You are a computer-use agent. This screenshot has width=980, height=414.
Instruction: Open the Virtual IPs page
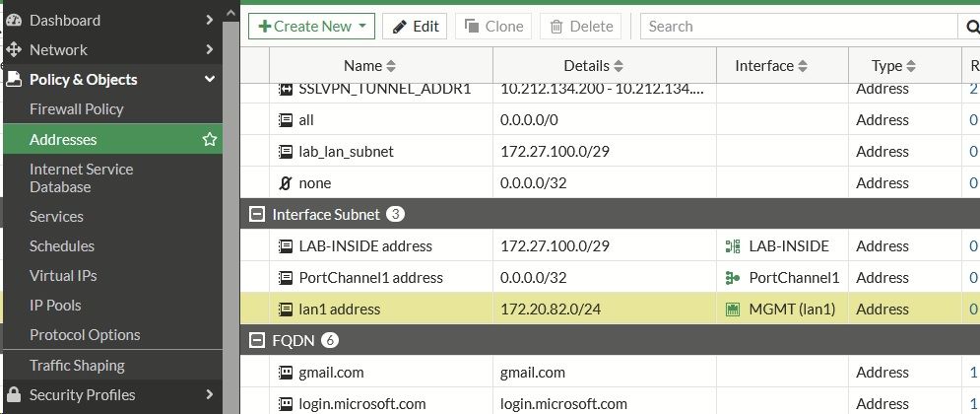(63, 276)
